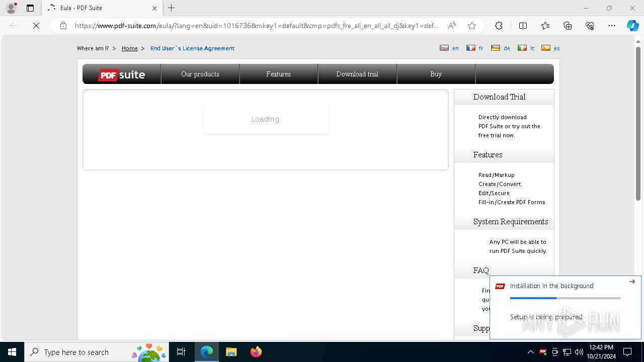The width and height of the screenshot is (644, 362).
Task: Open network tray icon
Action: coord(567,352)
